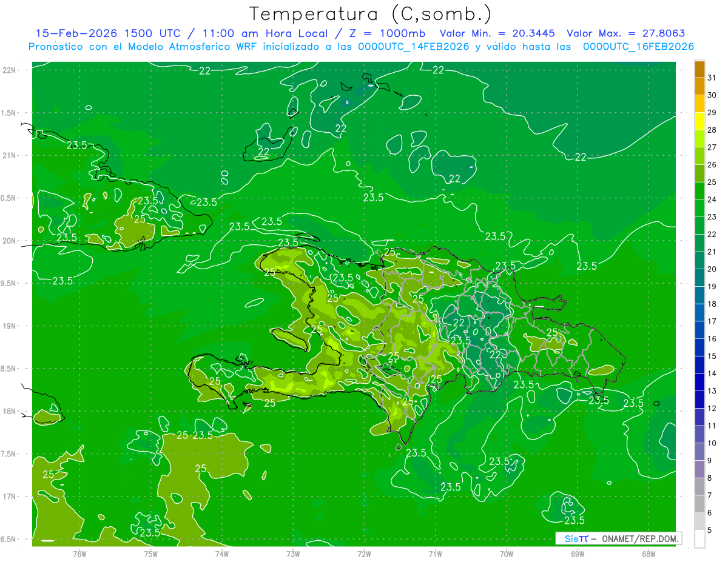Pick the purple swatch between 9 and 10
The height and width of the screenshot is (562, 728).
click(x=699, y=452)
